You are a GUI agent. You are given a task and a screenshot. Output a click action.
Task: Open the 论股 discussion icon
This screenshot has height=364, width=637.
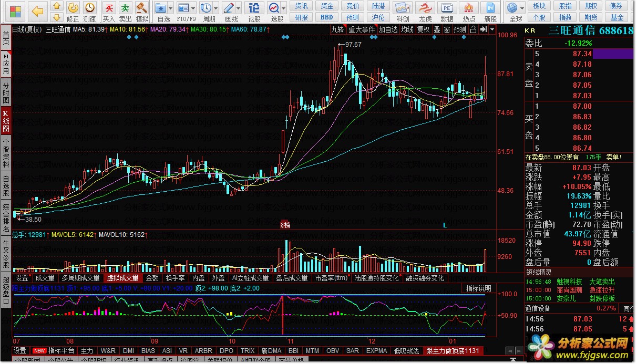(254, 8)
